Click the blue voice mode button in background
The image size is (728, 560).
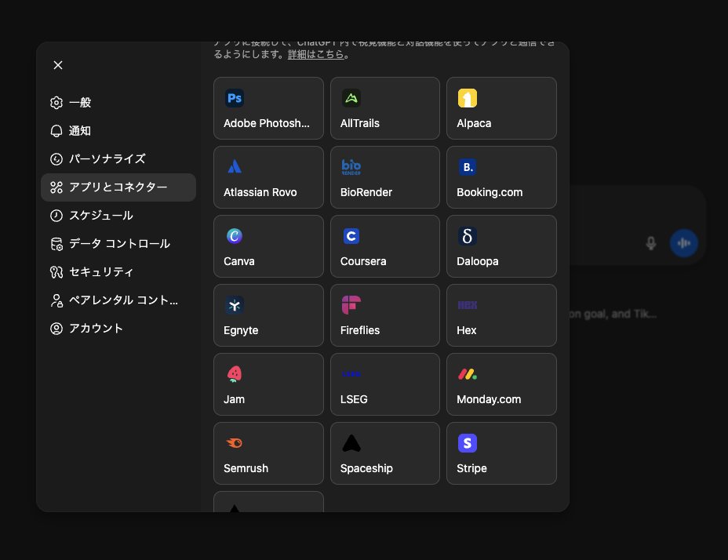[683, 243]
